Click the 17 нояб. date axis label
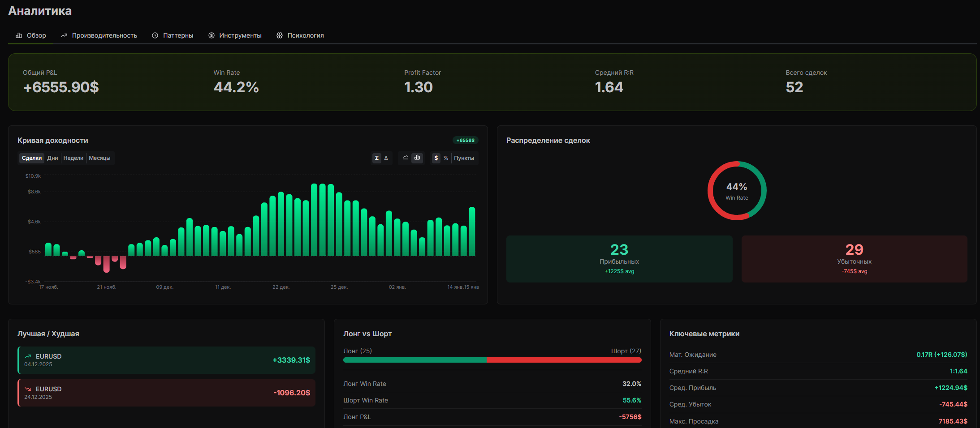 (x=48, y=287)
